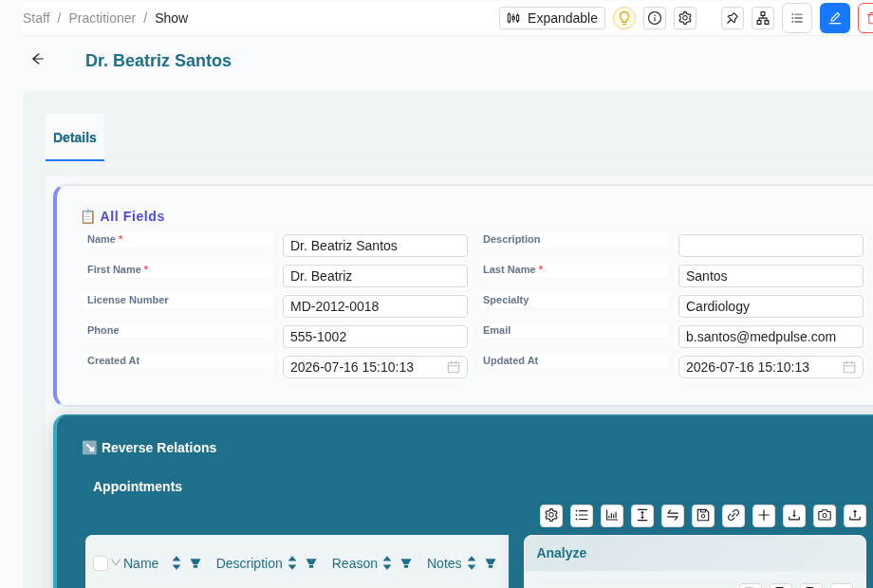Expand the selection dropdown chevron beside checkbox
Viewport: 873px width, 588px height.
[x=115, y=562]
